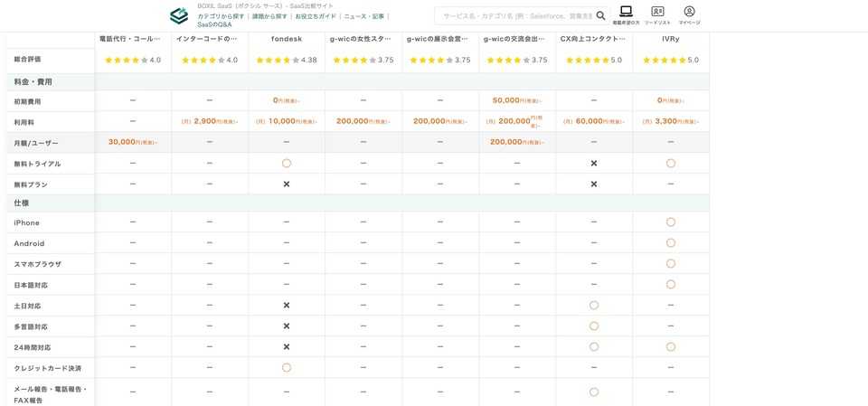The image size is (868, 406).
Task: Click 電話代行・コール's 4.0 star rating
Action: (x=132, y=60)
